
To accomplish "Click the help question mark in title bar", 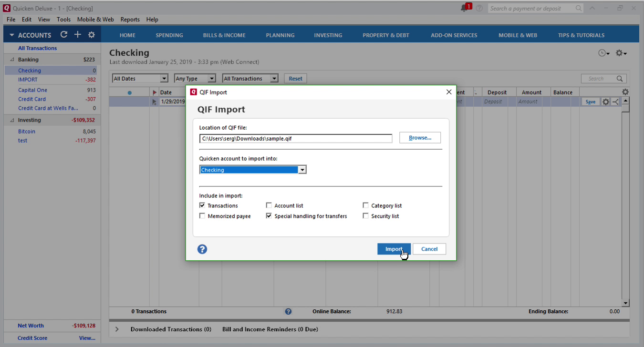I will tap(479, 8).
